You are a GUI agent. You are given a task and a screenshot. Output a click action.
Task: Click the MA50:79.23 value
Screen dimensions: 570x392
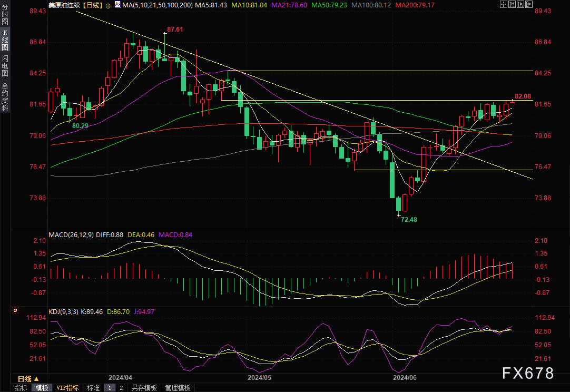pos(329,5)
